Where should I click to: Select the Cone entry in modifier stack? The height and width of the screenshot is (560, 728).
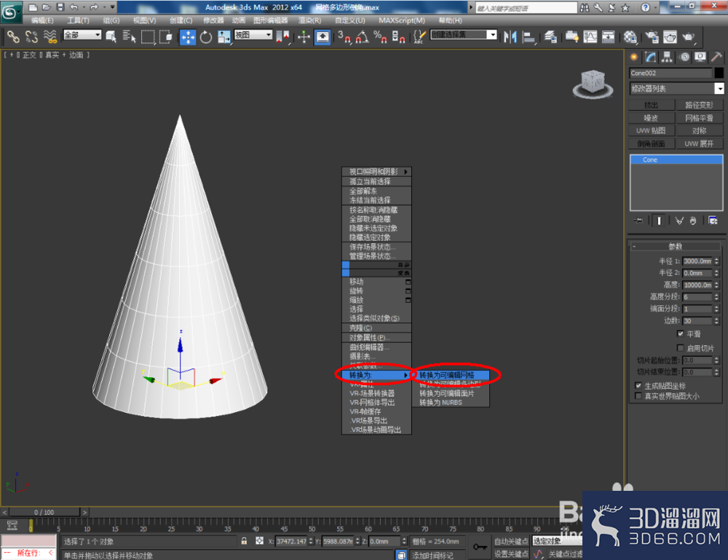(676, 159)
